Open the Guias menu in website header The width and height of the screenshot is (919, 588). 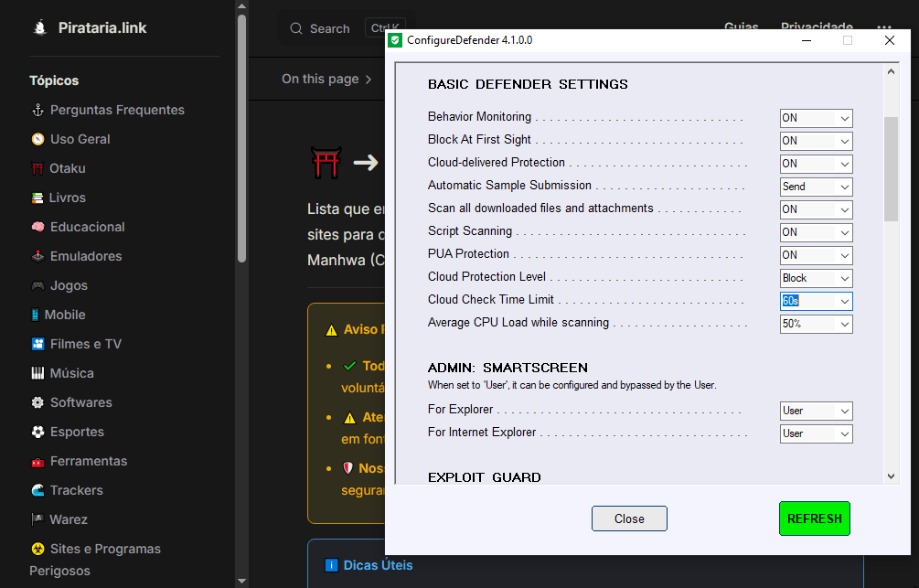click(741, 27)
